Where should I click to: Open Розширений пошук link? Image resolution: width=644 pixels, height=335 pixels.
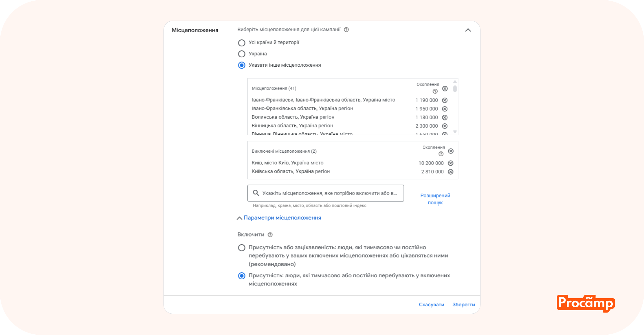point(435,199)
